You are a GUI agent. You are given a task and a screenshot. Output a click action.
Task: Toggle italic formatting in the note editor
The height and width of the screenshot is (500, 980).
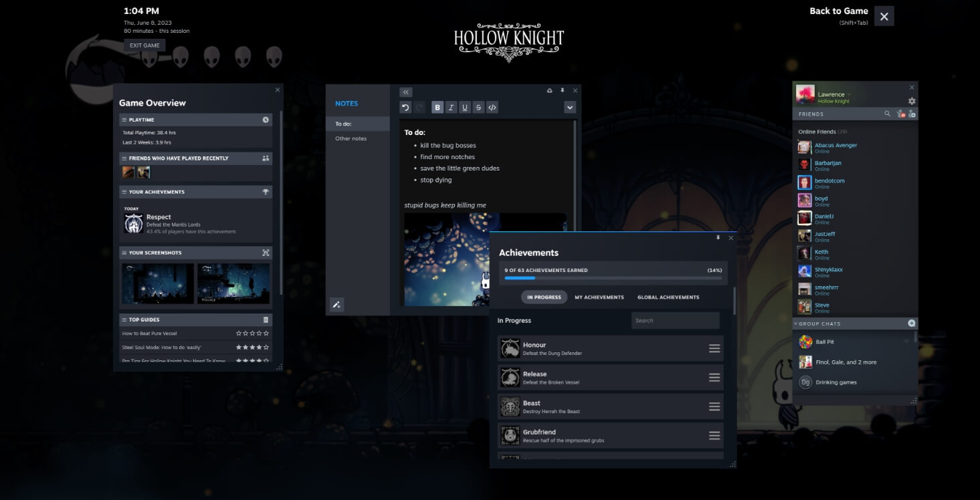[x=451, y=107]
